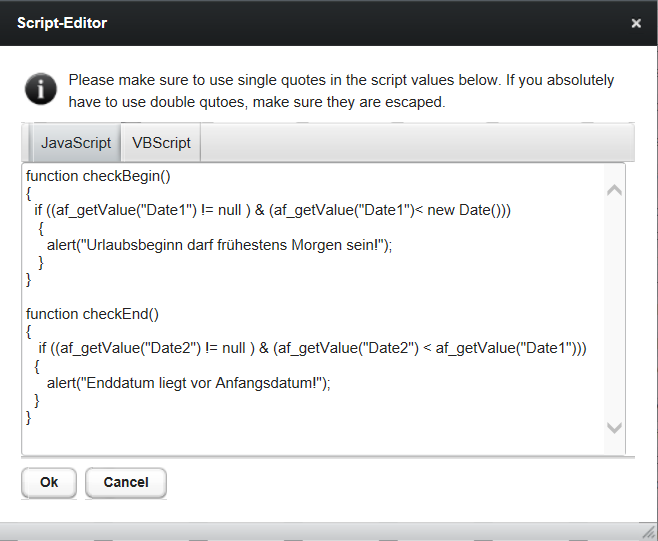Screen dimensions: 658x541
Task: Click the round info icon
Action: pos(41,89)
